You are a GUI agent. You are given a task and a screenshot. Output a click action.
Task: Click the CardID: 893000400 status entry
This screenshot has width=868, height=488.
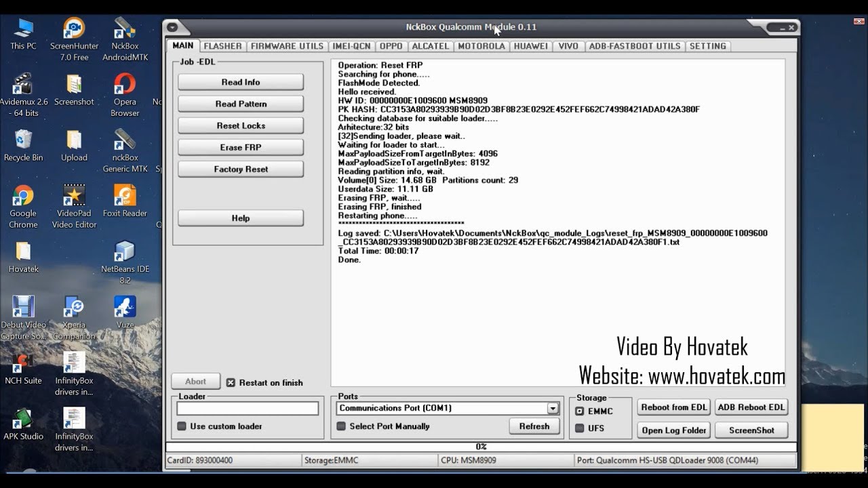click(233, 460)
